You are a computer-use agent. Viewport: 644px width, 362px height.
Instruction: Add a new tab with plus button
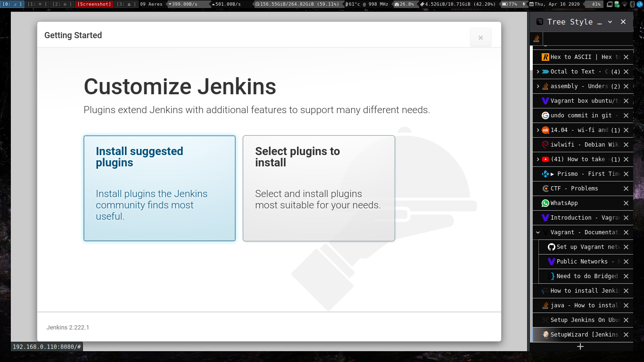pos(580,346)
